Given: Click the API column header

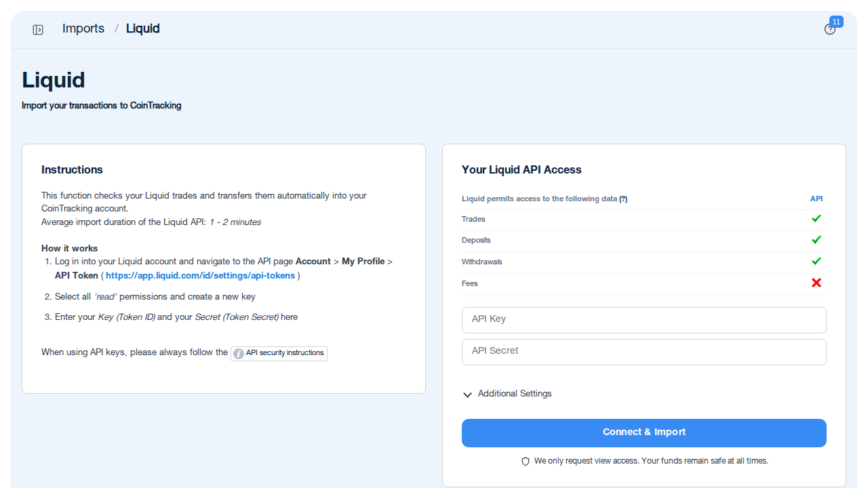Looking at the screenshot, I should [x=816, y=199].
